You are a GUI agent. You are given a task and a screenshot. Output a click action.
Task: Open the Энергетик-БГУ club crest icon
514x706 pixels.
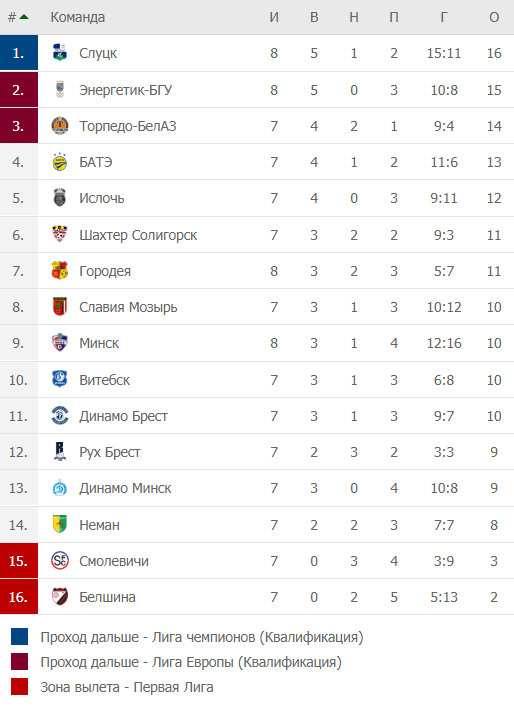[x=59, y=89]
